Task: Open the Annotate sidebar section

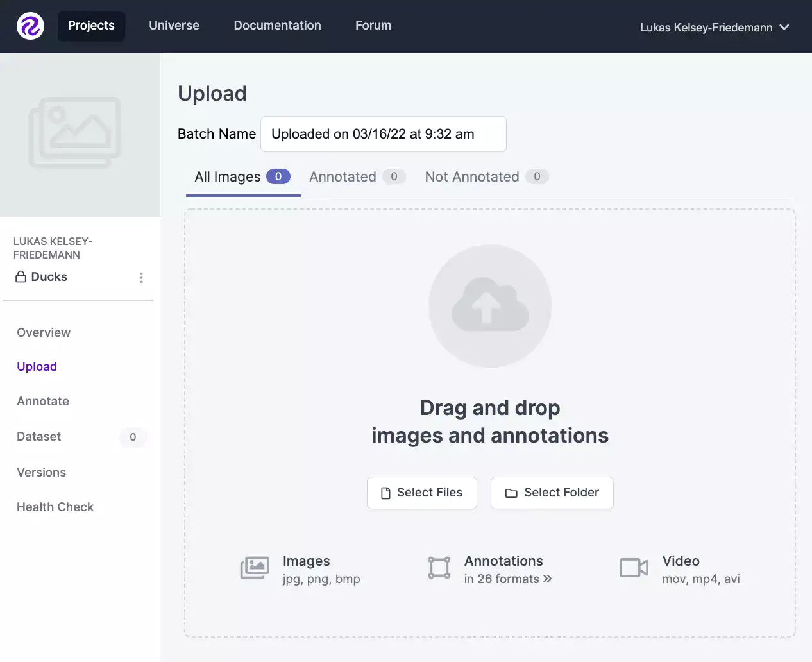Action: pos(43,401)
